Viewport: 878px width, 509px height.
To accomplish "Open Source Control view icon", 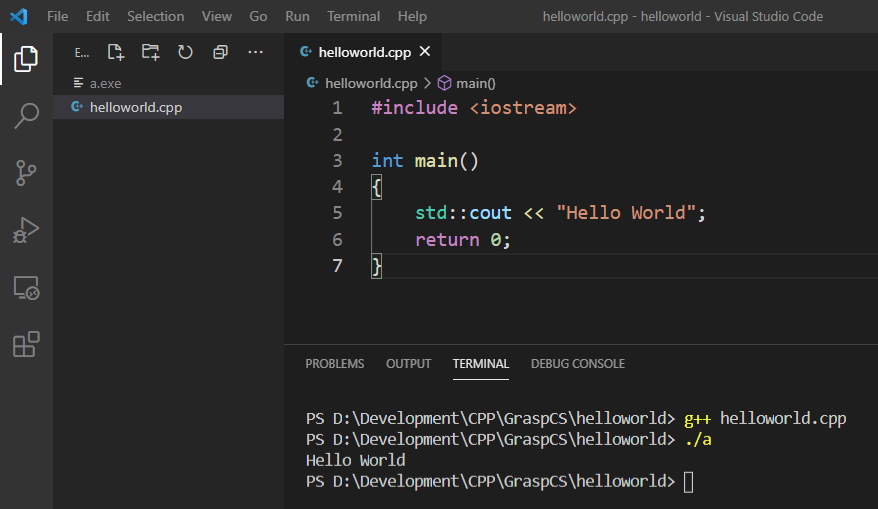I will point(26,173).
